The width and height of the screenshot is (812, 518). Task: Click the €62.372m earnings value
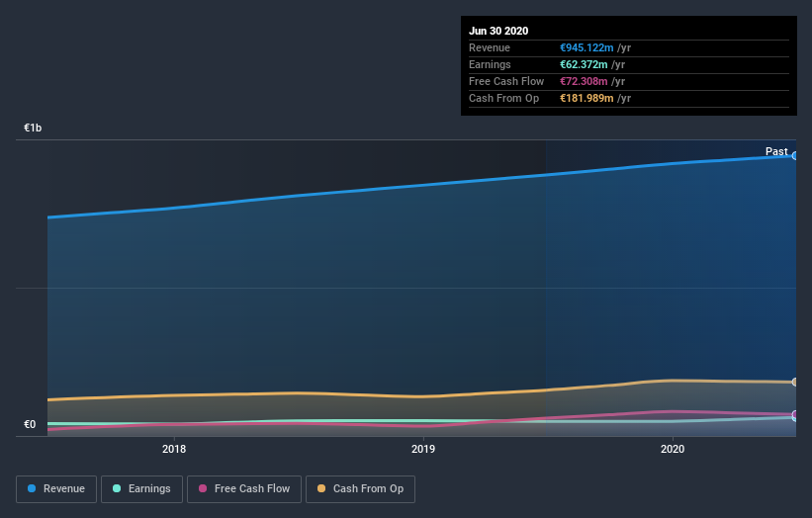(584, 64)
